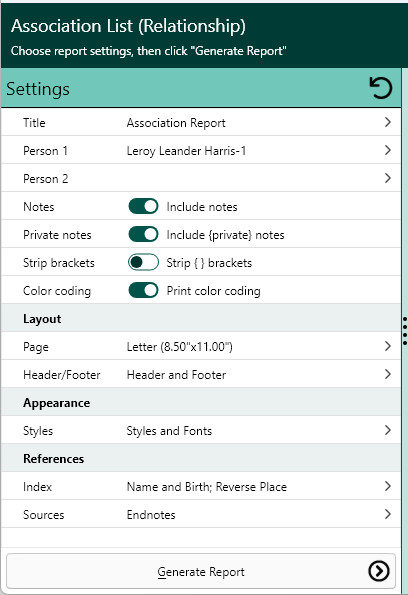Click the References section header
The image size is (408, 595).
pos(54,459)
